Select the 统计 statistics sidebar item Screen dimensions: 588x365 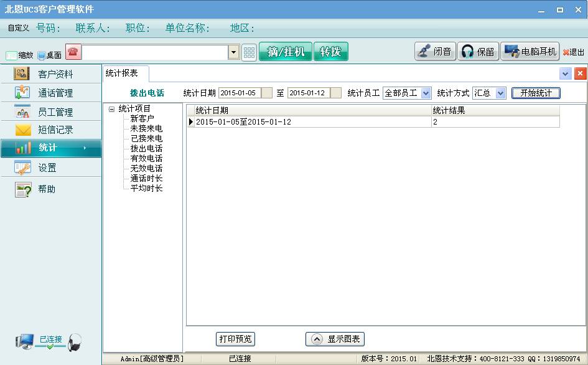(51, 148)
